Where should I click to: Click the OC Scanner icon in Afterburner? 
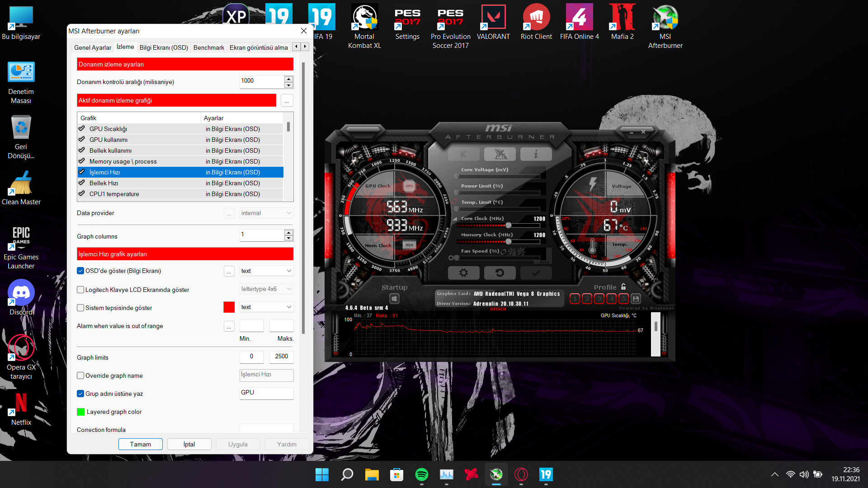[500, 154]
